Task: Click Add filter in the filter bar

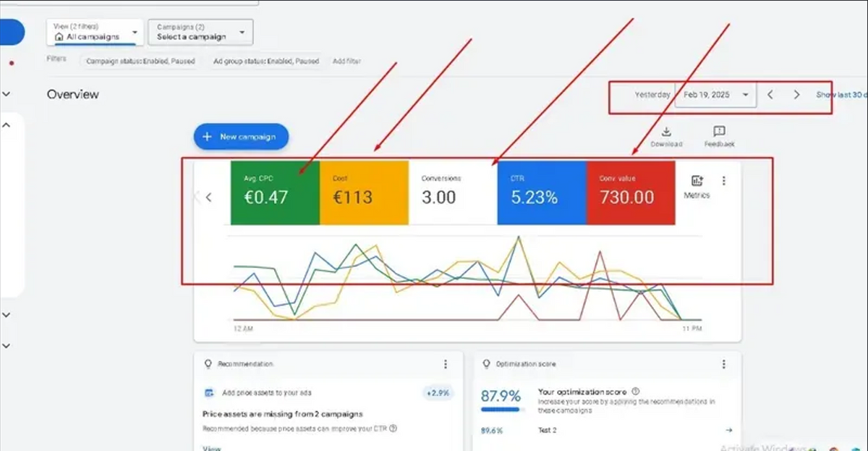Action: (346, 62)
